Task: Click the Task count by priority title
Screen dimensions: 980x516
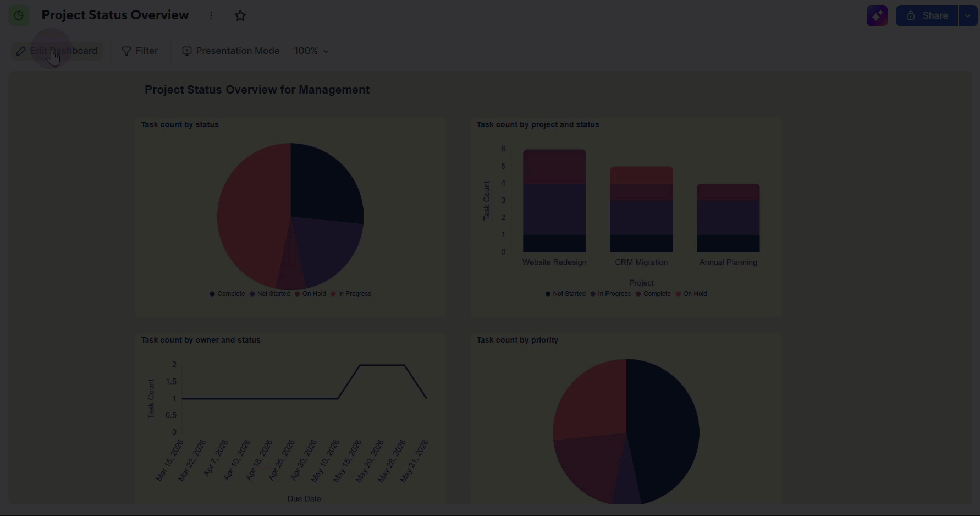Action: pyautogui.click(x=517, y=340)
